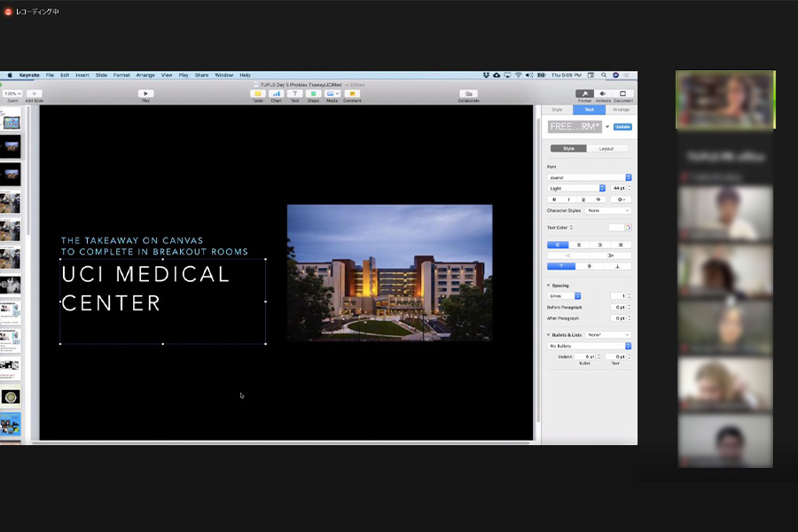This screenshot has height=532, width=798.
Task: Align text to top vertically
Action: click(561, 266)
